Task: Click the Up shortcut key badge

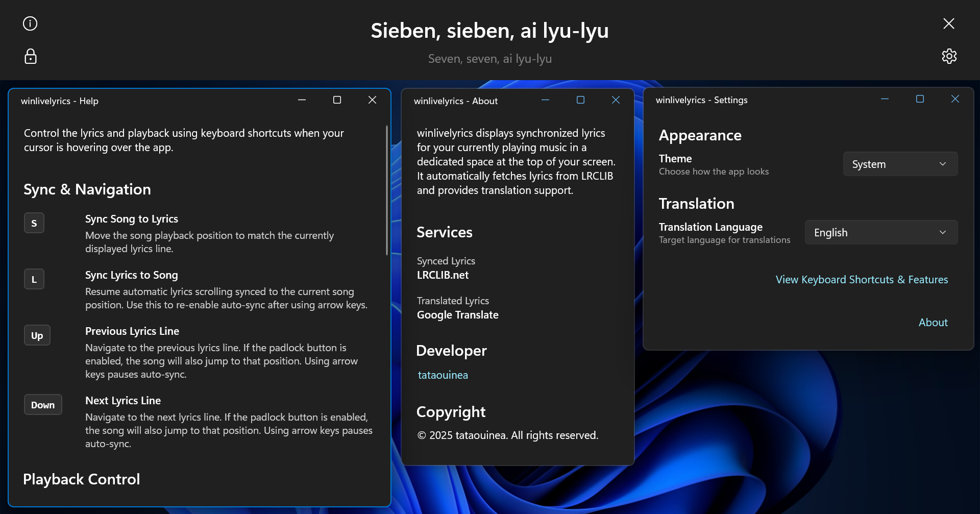Action: 37,335
